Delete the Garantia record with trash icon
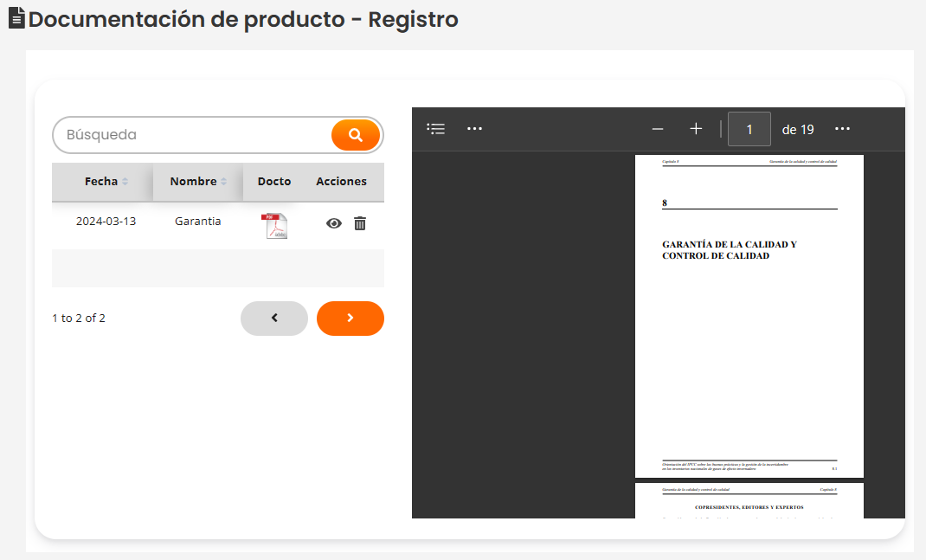Image resolution: width=926 pixels, height=560 pixels. (x=360, y=223)
